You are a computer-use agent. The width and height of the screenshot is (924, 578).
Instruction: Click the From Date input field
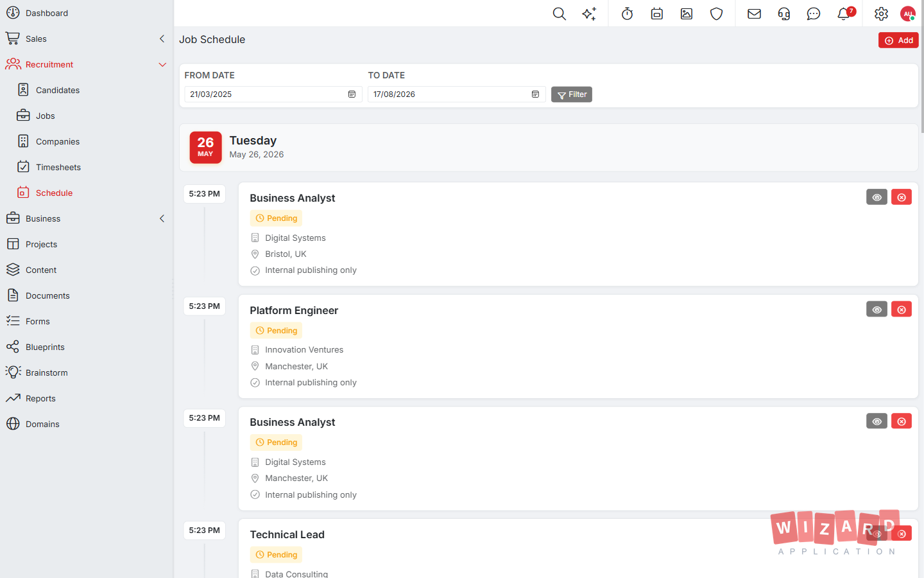(x=273, y=94)
